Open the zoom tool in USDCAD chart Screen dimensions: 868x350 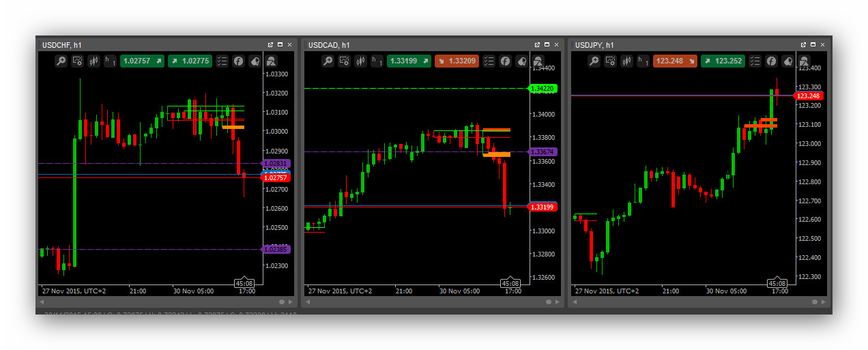click(x=328, y=61)
